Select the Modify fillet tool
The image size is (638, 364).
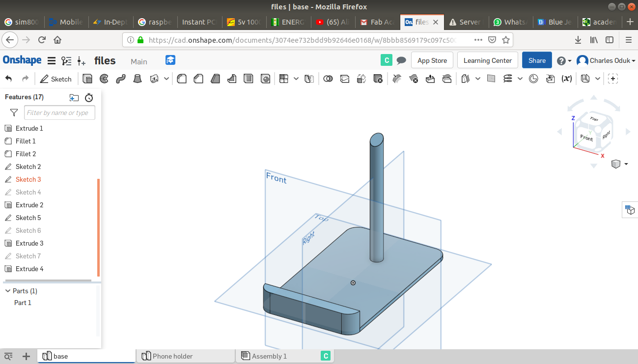[397, 79]
